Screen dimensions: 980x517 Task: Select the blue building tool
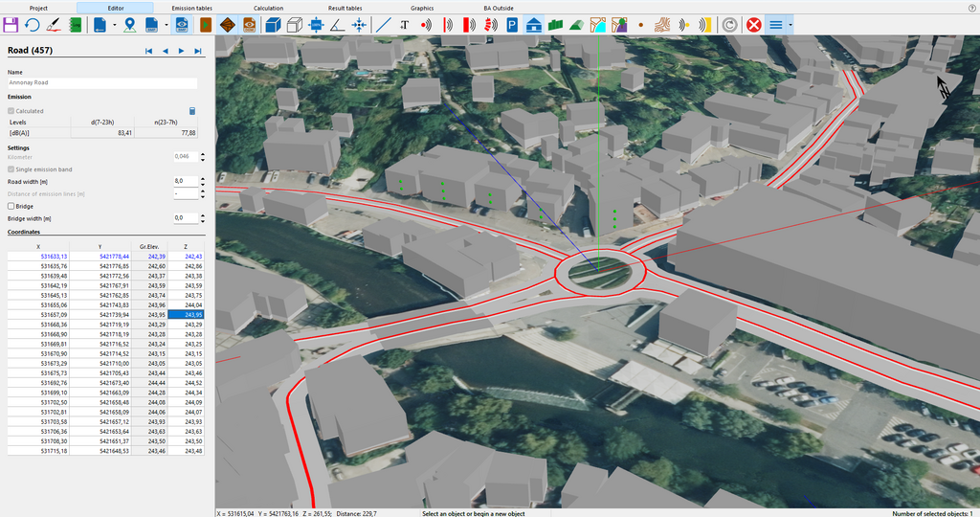coord(534,24)
